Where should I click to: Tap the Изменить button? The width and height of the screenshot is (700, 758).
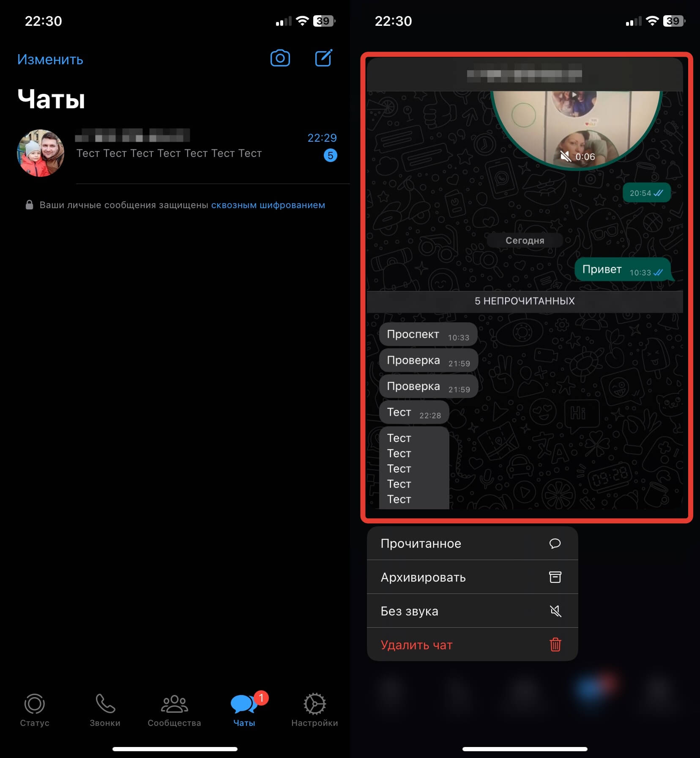[x=50, y=60]
